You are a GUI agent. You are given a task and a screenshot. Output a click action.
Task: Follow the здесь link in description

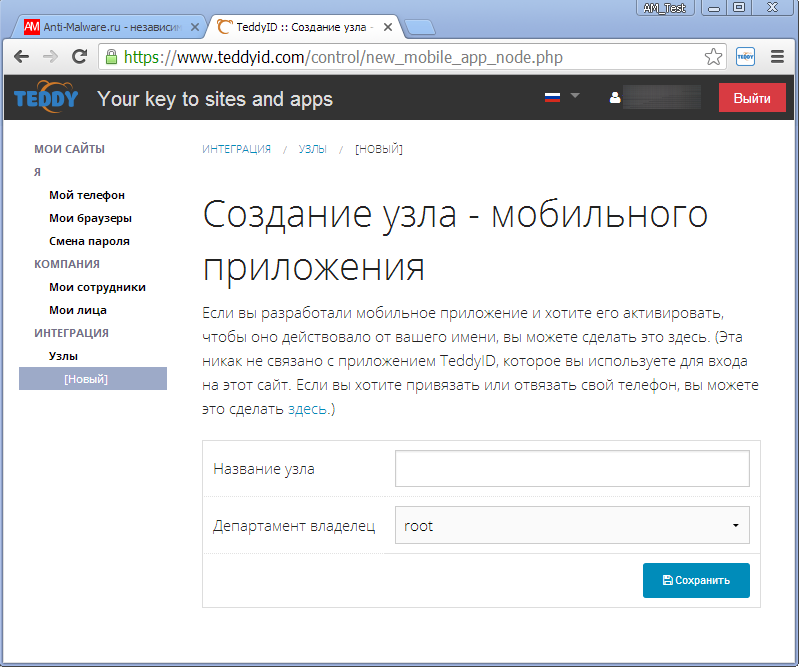pyautogui.click(x=307, y=409)
